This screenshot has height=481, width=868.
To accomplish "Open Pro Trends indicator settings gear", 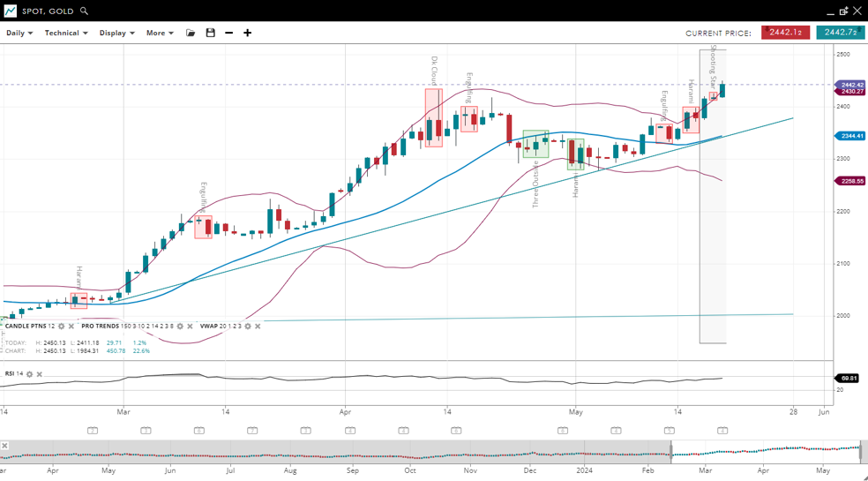I will [180, 327].
